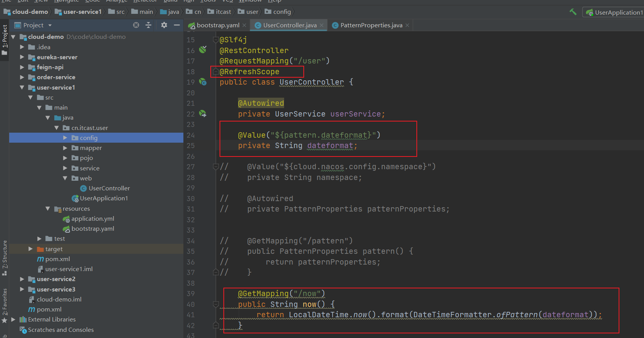Select application.yml in resources
Screen dimensions: 644x338
[93, 218]
